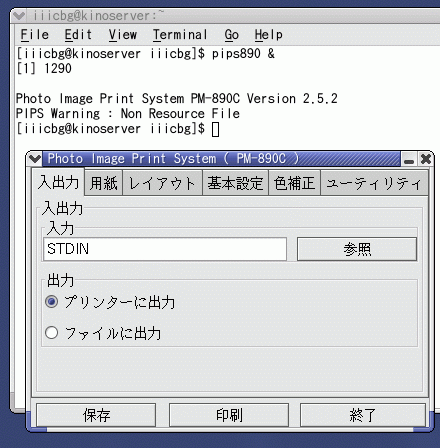Click the 'pips890 &' command text in terminal
The image size is (440, 448).
coord(243,54)
